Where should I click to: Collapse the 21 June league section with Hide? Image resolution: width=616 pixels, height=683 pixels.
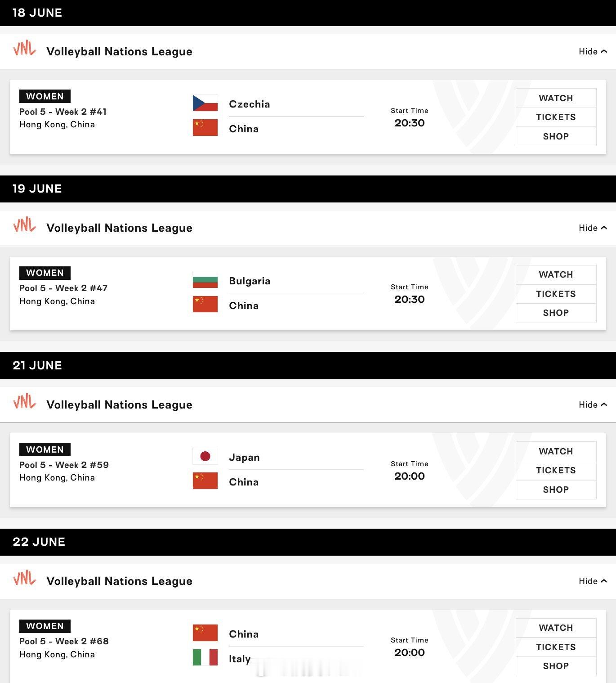tap(593, 404)
